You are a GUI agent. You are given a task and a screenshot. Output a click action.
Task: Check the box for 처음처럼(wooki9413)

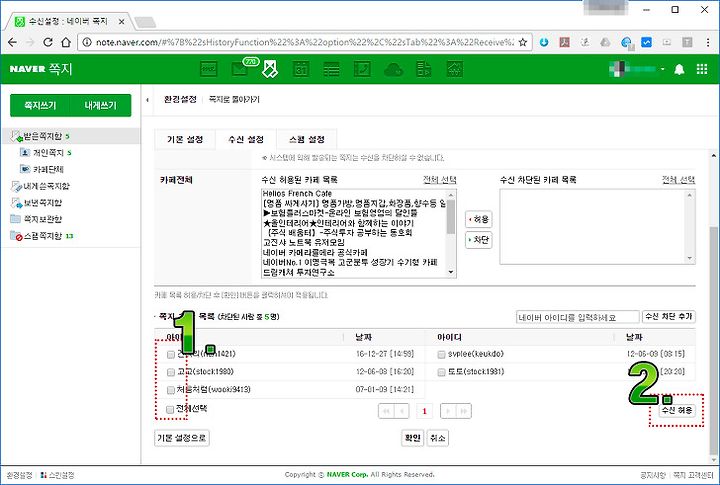[171, 390]
